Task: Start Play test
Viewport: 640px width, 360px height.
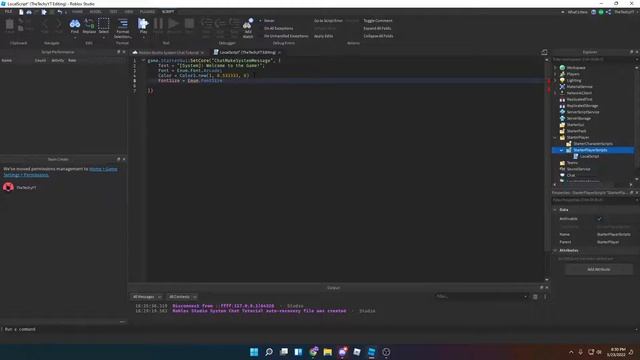Action: pyautogui.click(x=143, y=26)
